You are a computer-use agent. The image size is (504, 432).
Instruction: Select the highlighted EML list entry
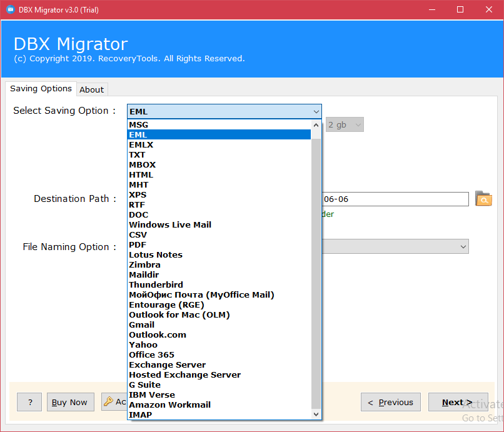(219, 134)
